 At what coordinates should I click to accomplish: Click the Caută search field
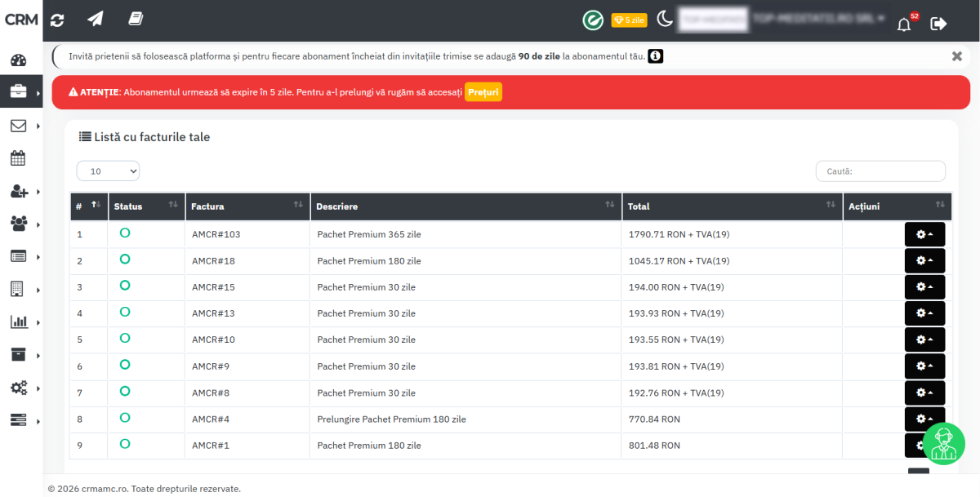click(x=880, y=171)
